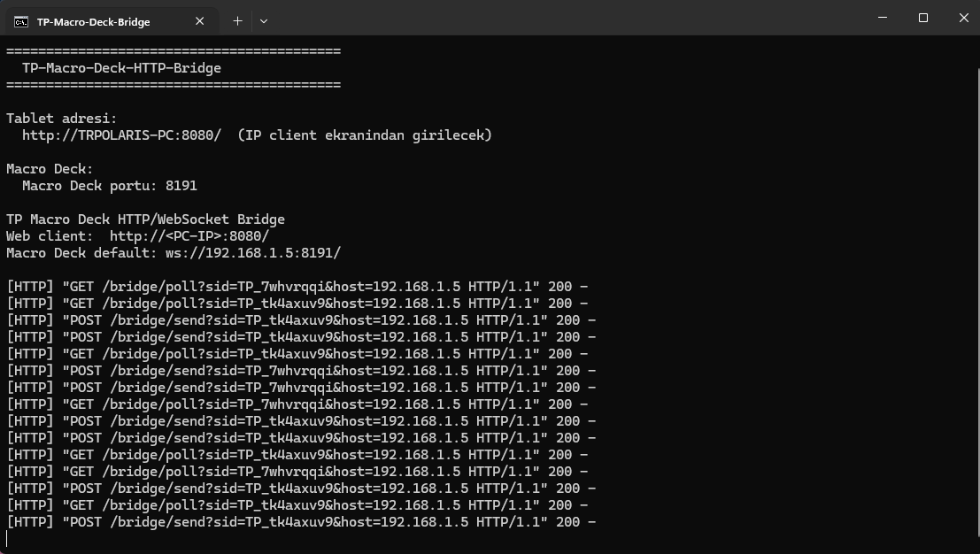Click the ws://192.168.1.5:8191/ default line
Image resolution: width=980 pixels, height=554 pixels.
(x=174, y=254)
